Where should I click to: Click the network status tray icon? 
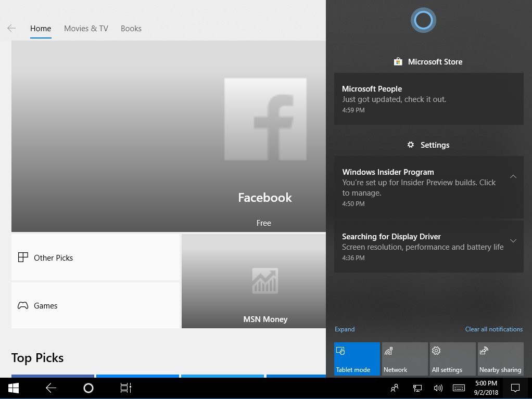417,388
